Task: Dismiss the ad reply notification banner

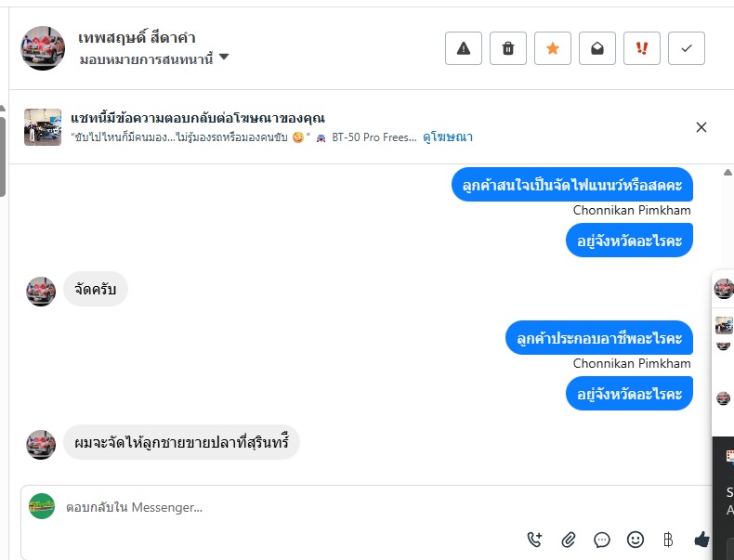Action: (701, 127)
